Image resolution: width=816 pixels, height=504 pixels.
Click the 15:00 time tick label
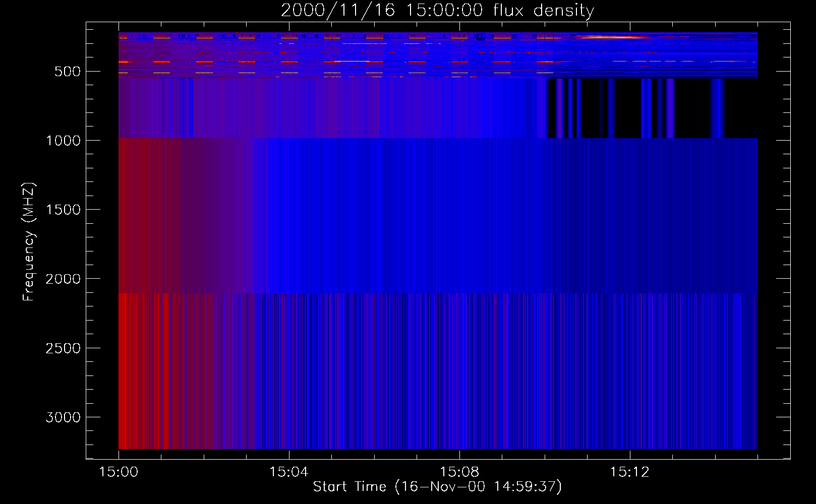119,472
